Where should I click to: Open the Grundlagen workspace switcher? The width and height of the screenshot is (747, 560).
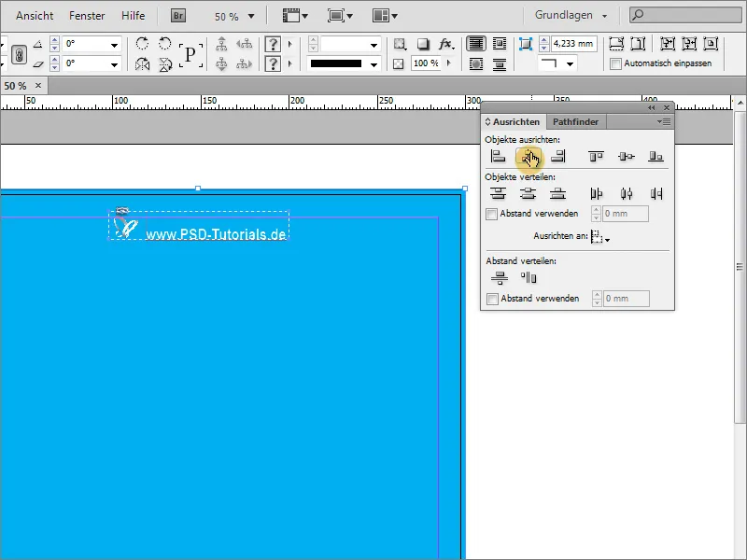point(571,15)
